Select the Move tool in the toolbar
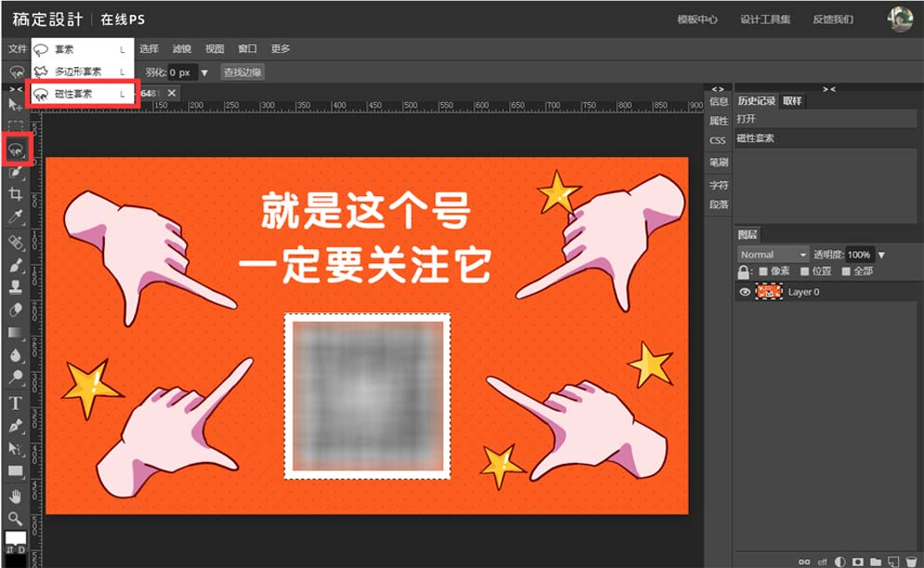This screenshot has height=568, width=924. [15, 105]
